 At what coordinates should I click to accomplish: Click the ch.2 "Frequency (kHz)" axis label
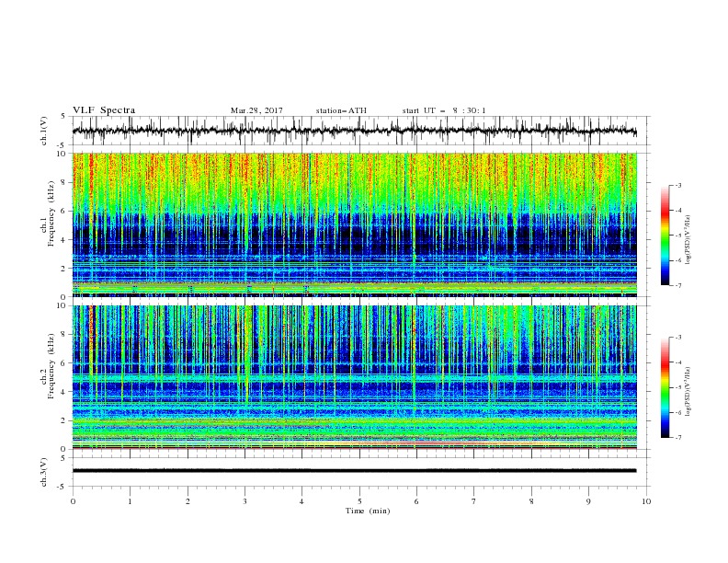point(51,366)
